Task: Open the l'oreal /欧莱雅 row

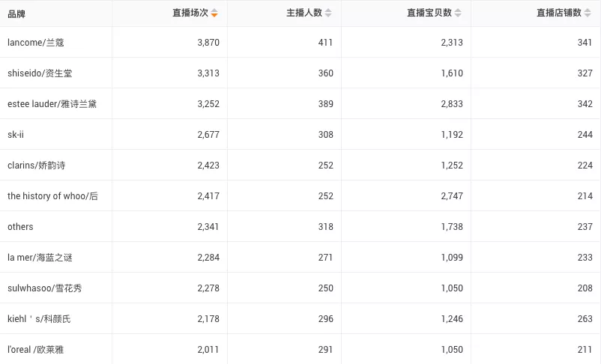Action: pyautogui.click(x=300, y=349)
